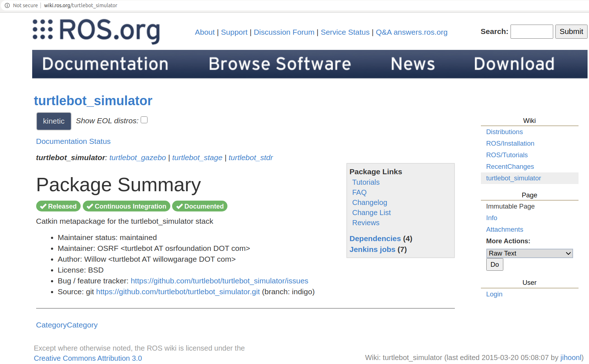
Task: Click the ROS.org logo
Action: pyautogui.click(x=96, y=31)
